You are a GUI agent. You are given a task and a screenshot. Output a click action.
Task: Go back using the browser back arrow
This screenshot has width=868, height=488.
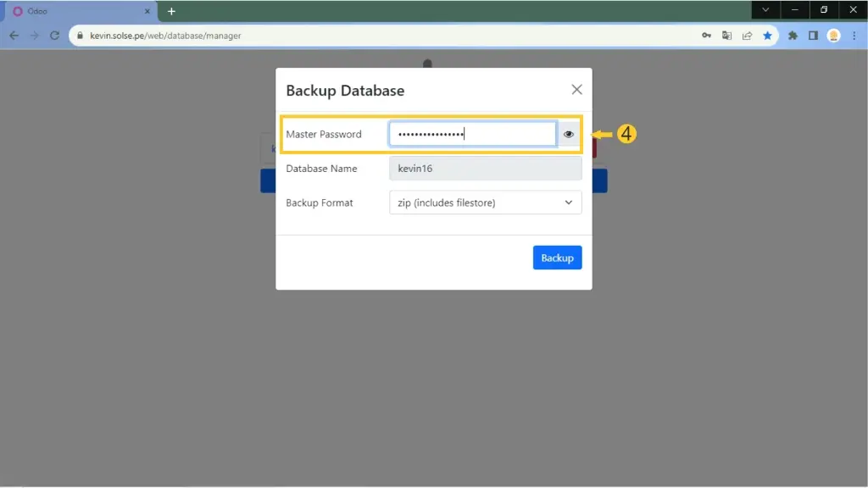tap(14, 36)
